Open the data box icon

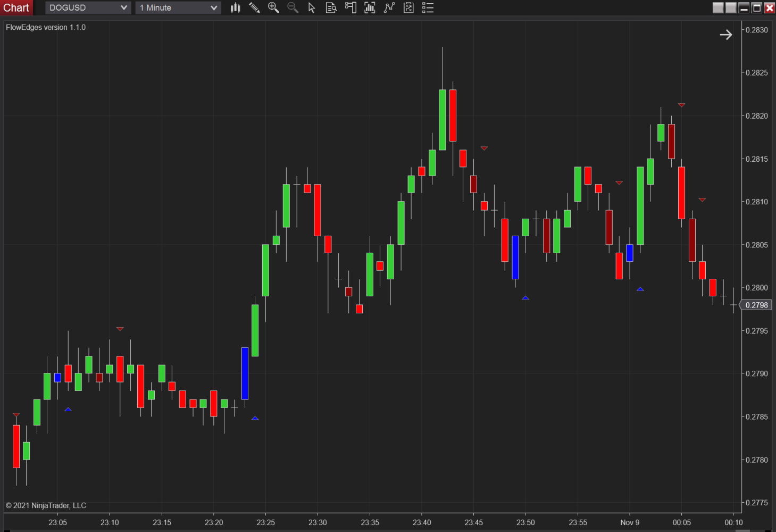point(331,7)
